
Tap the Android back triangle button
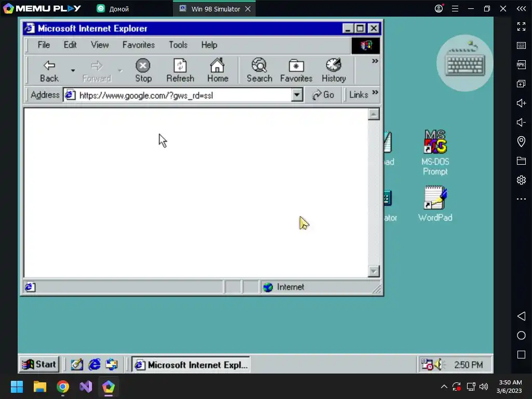pos(521,316)
